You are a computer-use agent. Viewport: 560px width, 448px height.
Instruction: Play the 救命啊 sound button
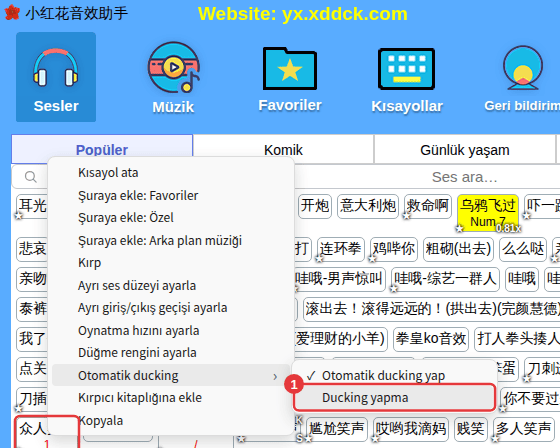(428, 206)
